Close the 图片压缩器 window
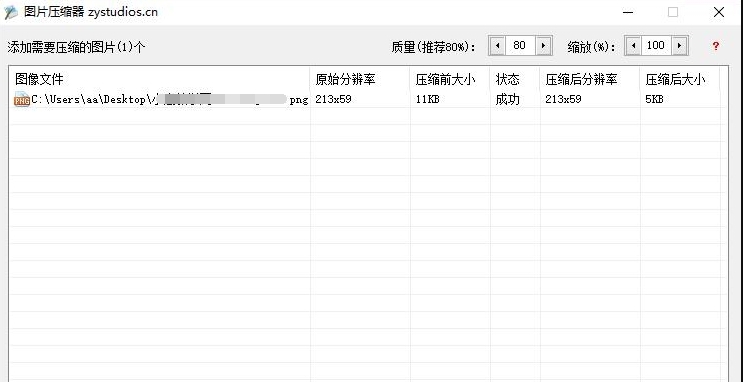The image size is (743, 382). [x=719, y=12]
